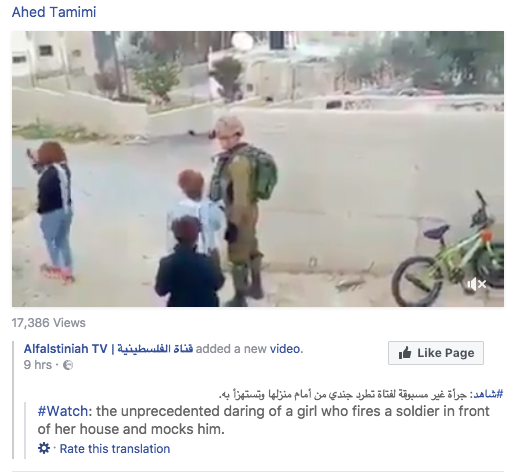Viewport: 514px width, 474px height.
Task: Click the bicycle in the video frame
Action: (x=448, y=253)
